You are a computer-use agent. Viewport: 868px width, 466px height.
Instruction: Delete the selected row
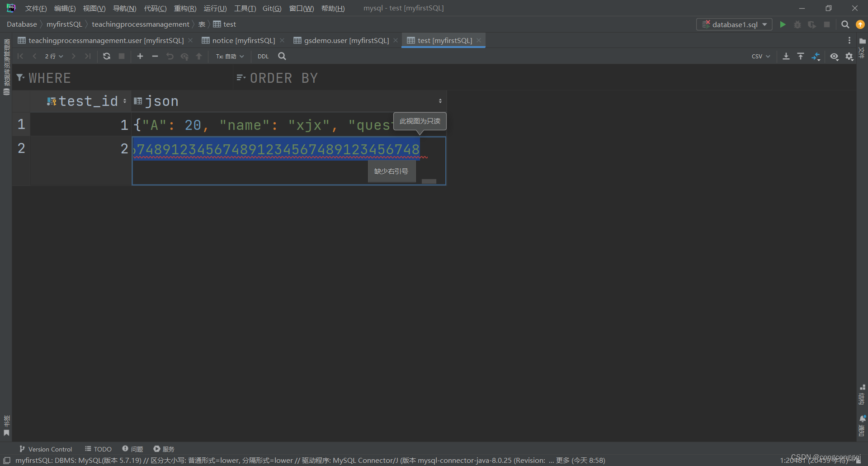[155, 56]
